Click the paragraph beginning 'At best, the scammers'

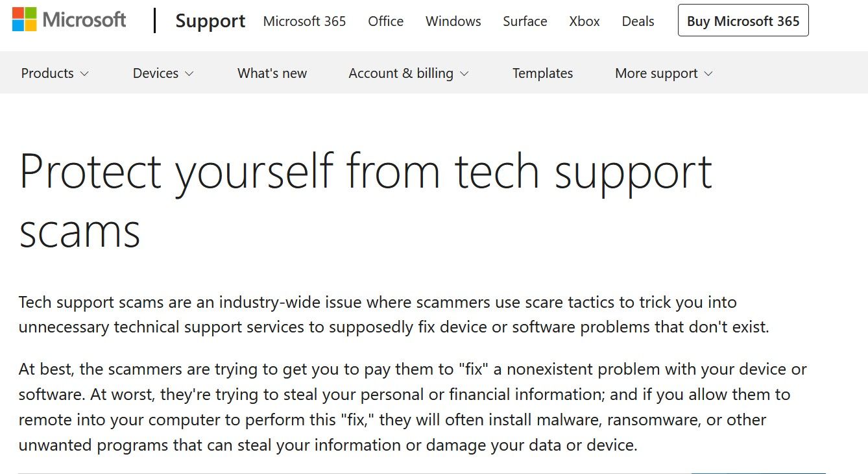pos(413,407)
